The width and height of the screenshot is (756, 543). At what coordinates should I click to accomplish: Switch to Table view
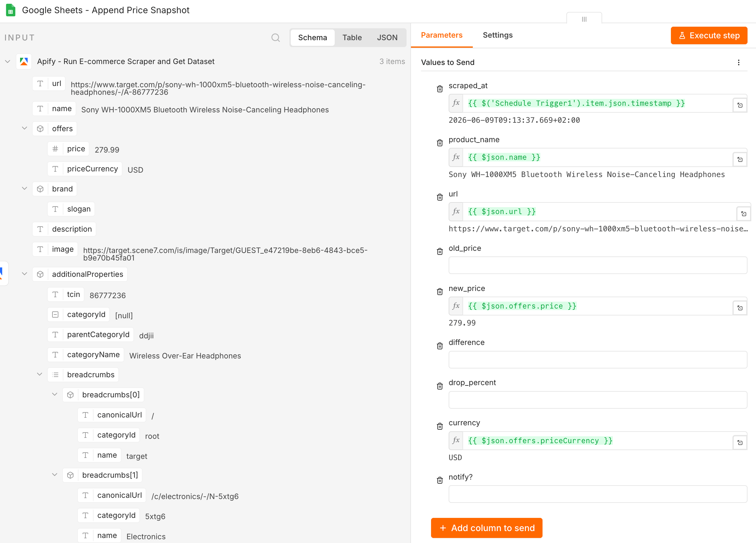tap(352, 38)
